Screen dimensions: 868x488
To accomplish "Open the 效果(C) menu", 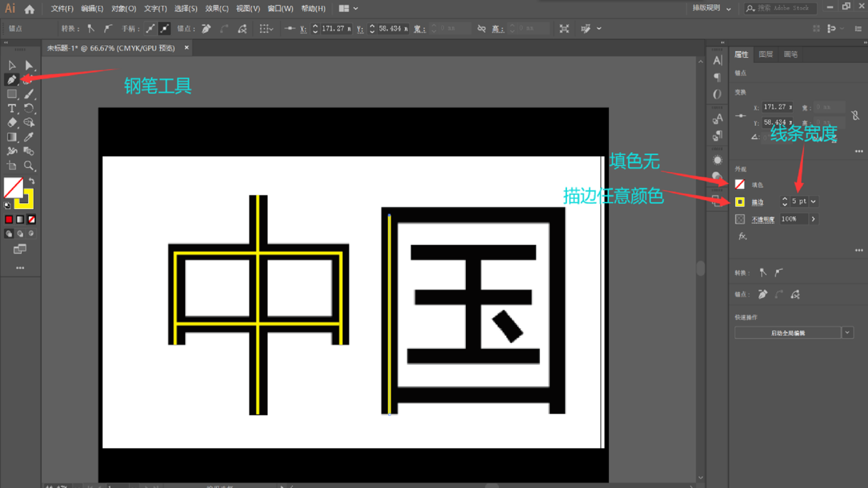I will click(217, 9).
